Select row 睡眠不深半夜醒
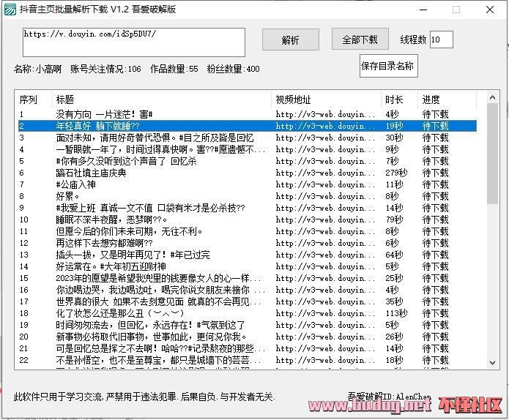509x420 pixels. (x=248, y=220)
